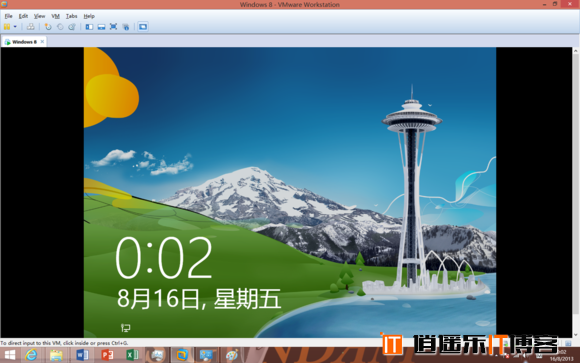Image resolution: width=580 pixels, height=363 pixels.
Task: Open the VM menu
Action: coord(55,16)
